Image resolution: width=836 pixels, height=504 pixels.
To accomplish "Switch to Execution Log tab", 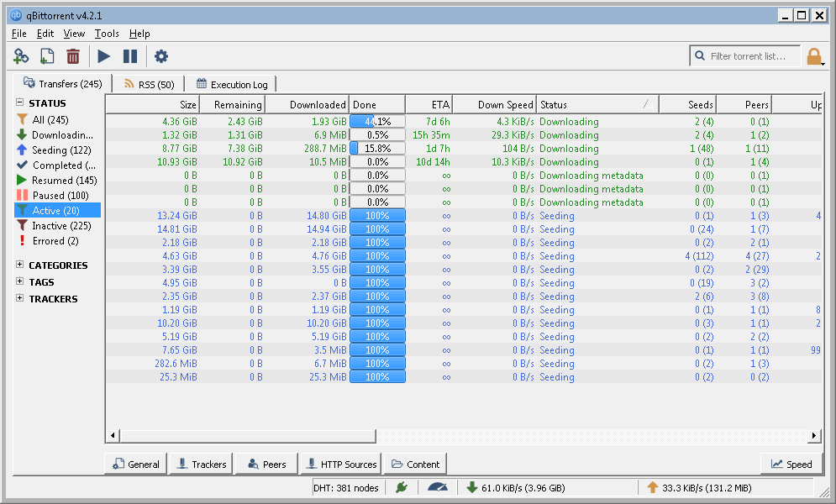I will (231, 84).
